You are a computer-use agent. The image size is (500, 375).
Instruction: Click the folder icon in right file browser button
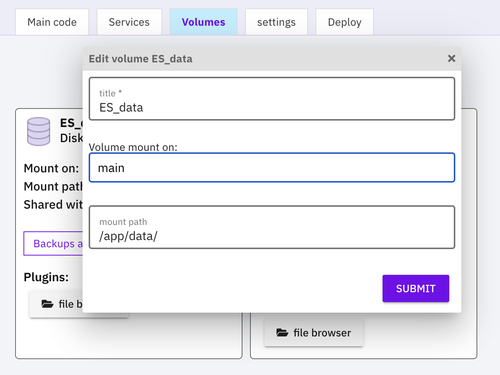click(x=282, y=333)
